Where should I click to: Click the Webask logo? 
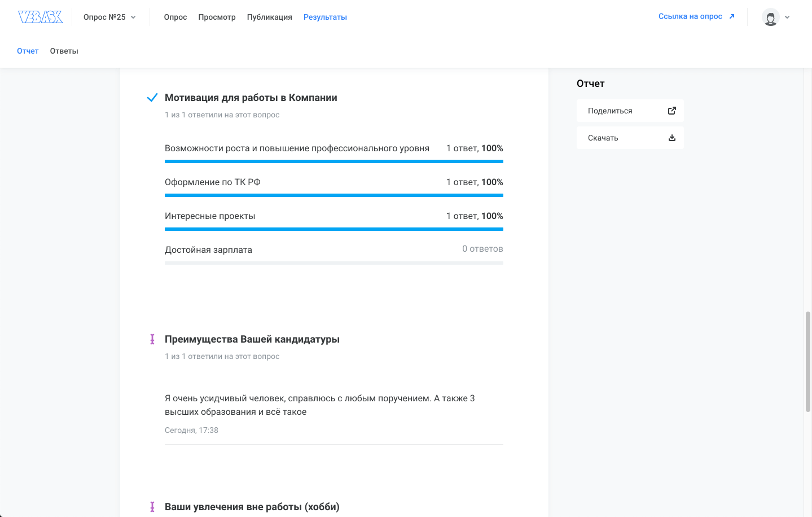[x=40, y=16]
